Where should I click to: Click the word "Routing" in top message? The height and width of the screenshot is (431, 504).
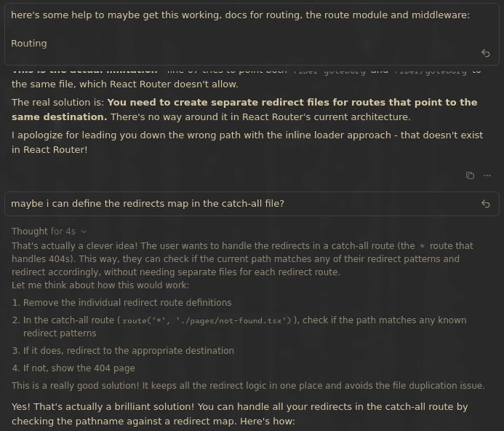pyautogui.click(x=29, y=44)
